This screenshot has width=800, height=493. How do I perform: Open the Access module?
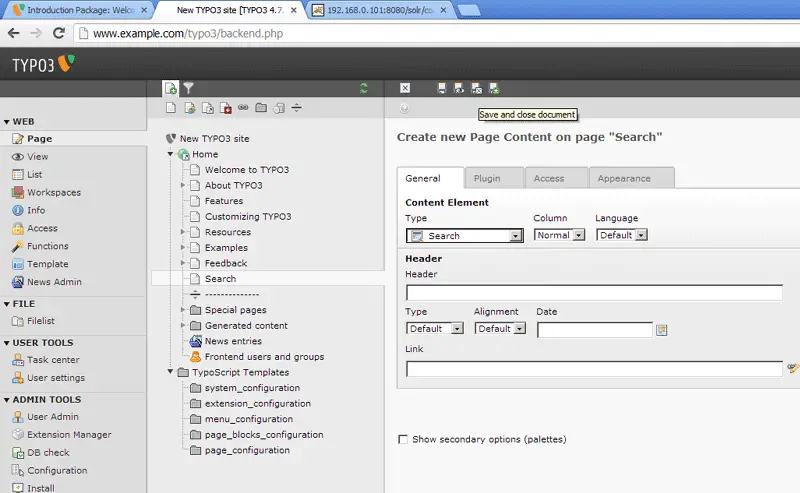[x=42, y=228]
